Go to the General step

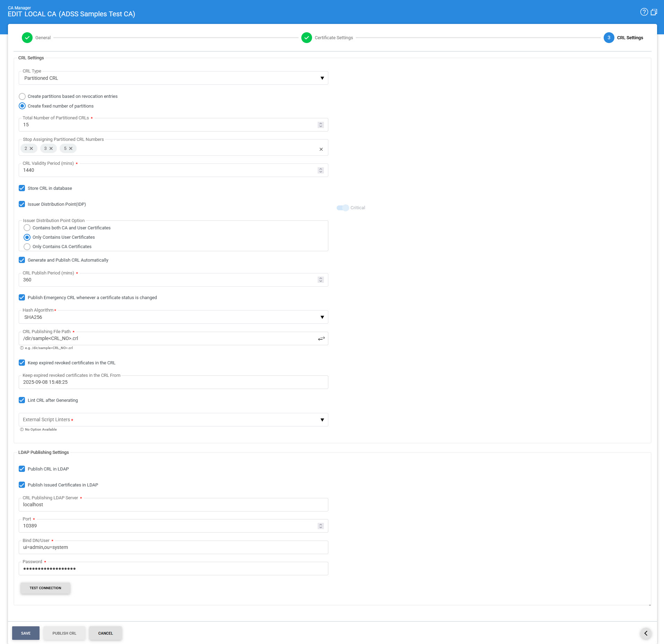(x=27, y=38)
